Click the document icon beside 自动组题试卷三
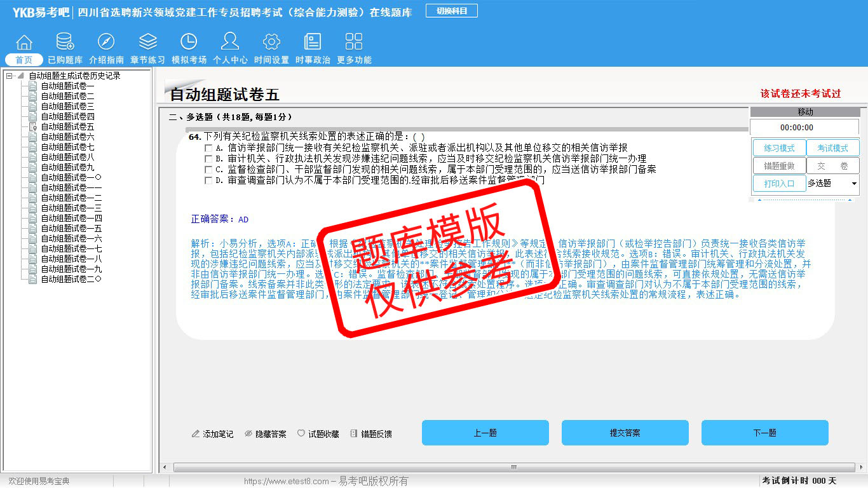Image resolution: width=868 pixels, height=488 pixels. tap(33, 106)
